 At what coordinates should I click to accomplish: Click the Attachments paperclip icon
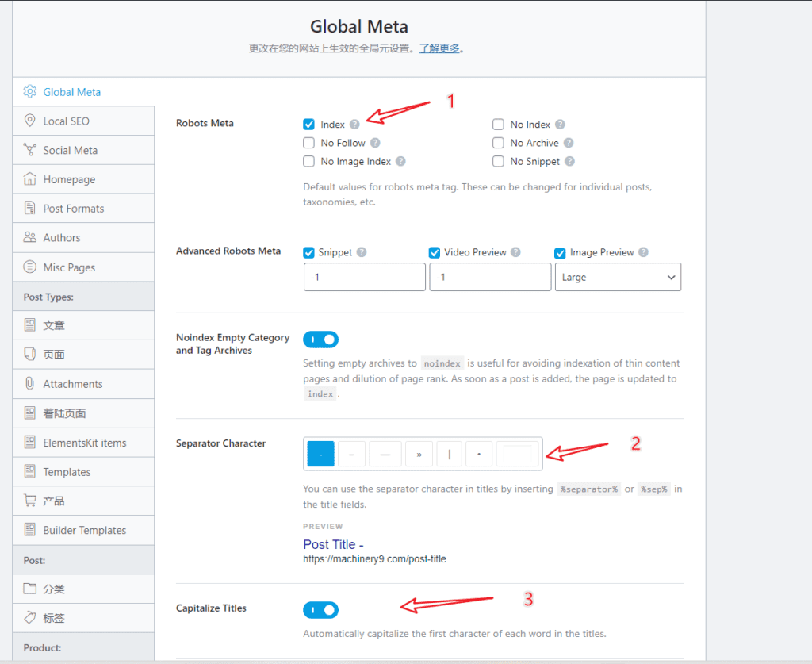(30, 384)
